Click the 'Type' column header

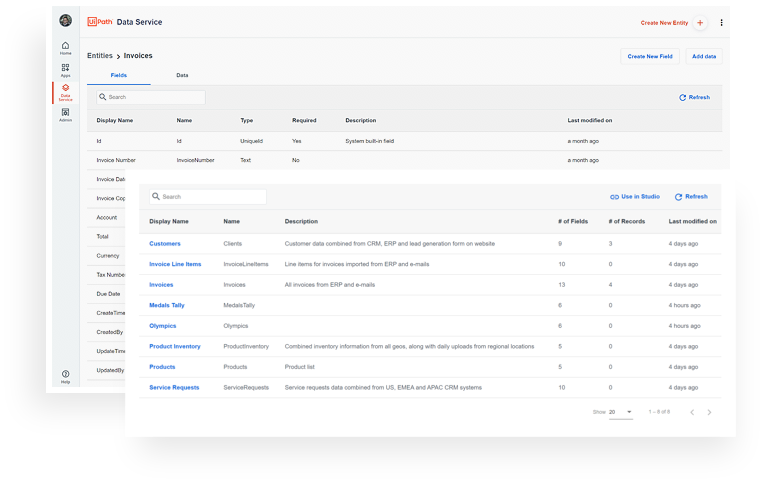[247, 120]
